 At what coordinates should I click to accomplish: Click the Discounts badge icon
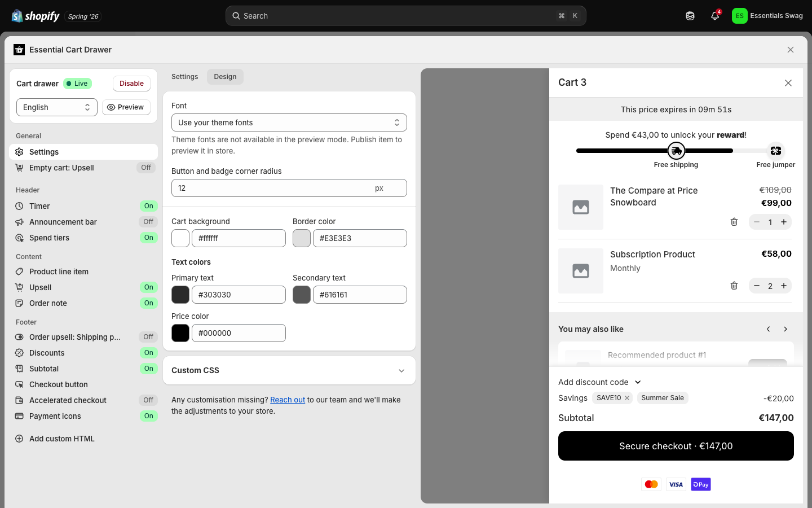click(19, 353)
